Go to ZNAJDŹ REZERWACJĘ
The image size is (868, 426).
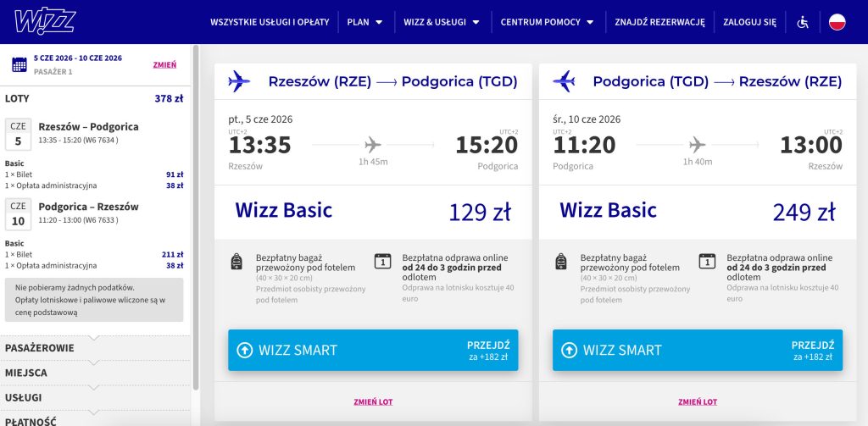pyautogui.click(x=659, y=22)
